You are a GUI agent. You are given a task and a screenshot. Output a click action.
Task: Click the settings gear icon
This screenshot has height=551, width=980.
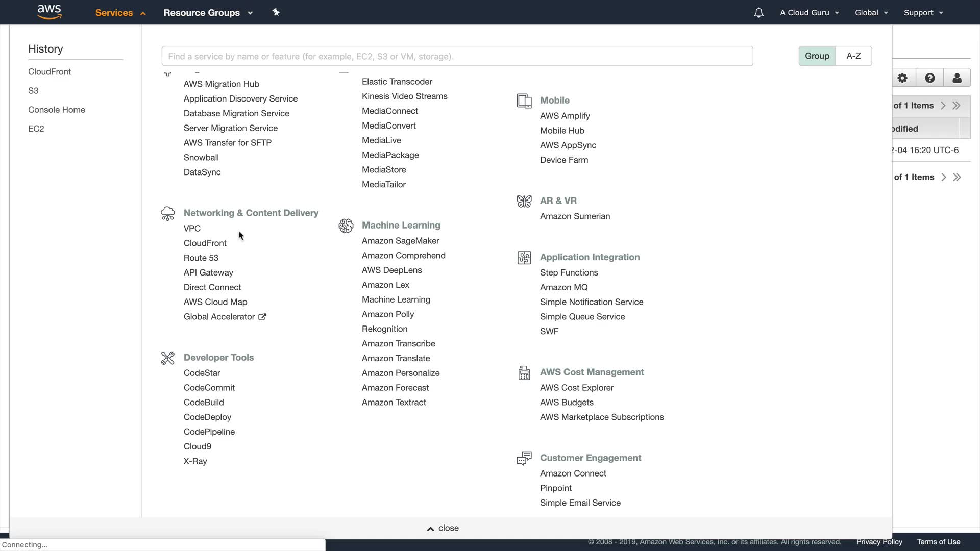tap(902, 78)
